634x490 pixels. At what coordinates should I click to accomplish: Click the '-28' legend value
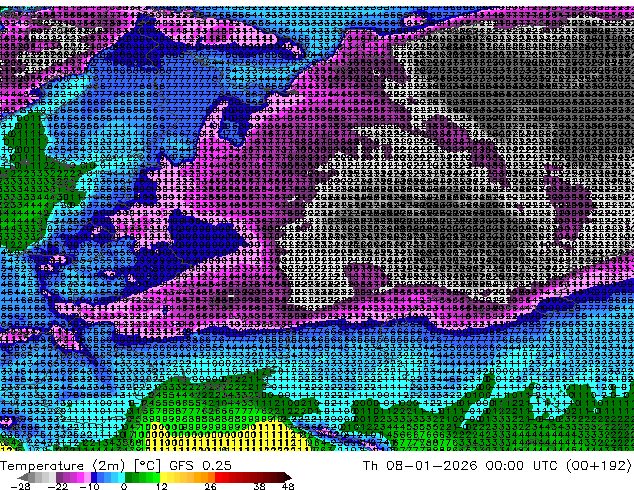[20, 486]
